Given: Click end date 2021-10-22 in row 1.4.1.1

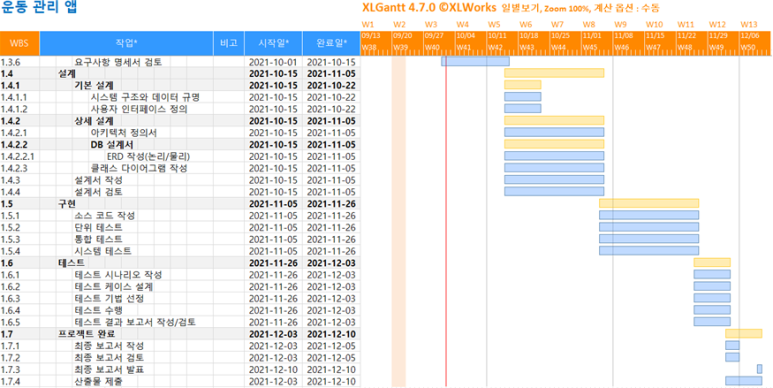Looking at the screenshot, I should tap(331, 98).
